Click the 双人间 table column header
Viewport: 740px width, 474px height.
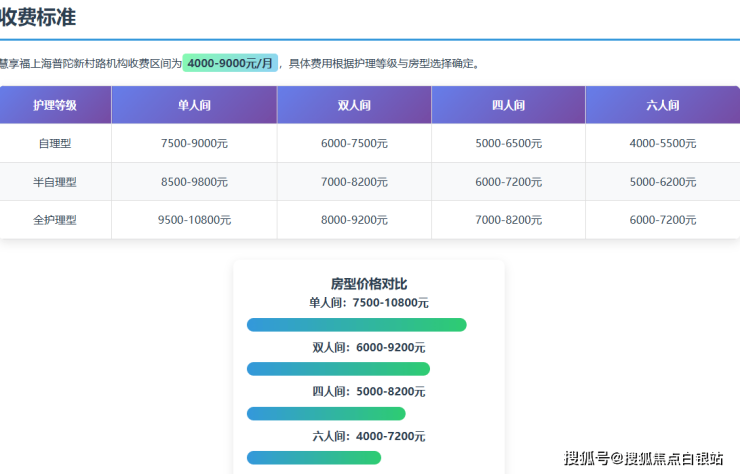(354, 105)
